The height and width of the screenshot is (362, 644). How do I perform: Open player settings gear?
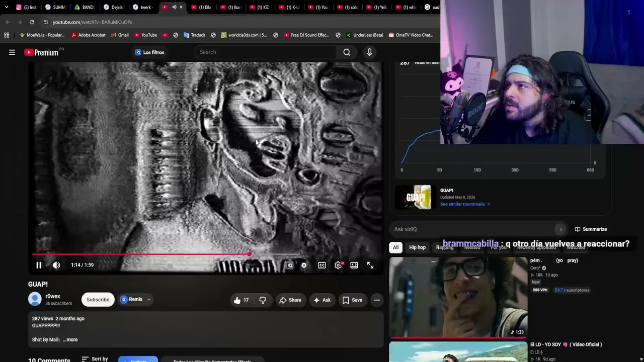pos(338,265)
